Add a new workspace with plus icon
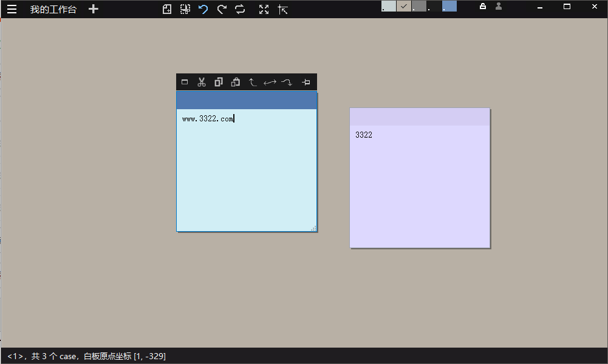The width and height of the screenshot is (608, 364). point(93,9)
